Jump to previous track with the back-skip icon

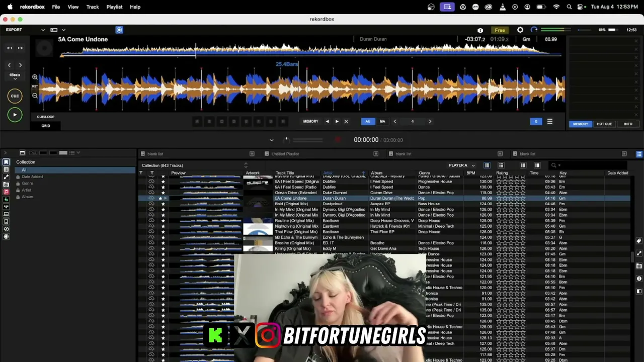[9, 48]
